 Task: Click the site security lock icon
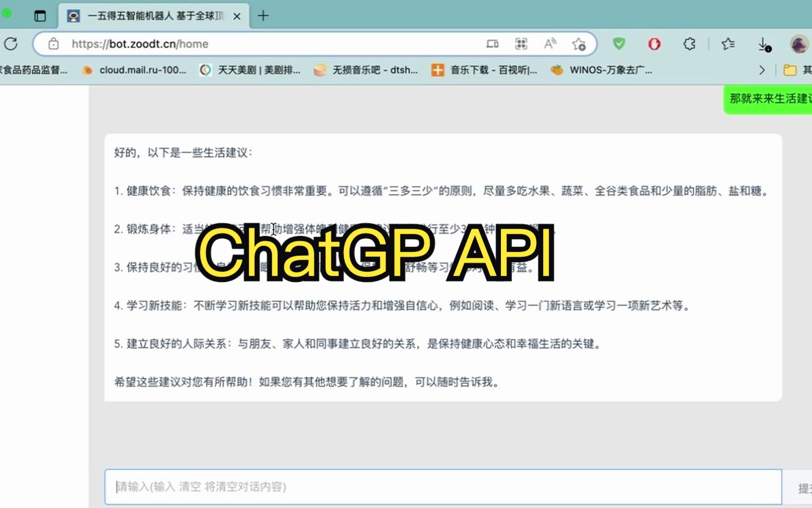click(x=53, y=44)
